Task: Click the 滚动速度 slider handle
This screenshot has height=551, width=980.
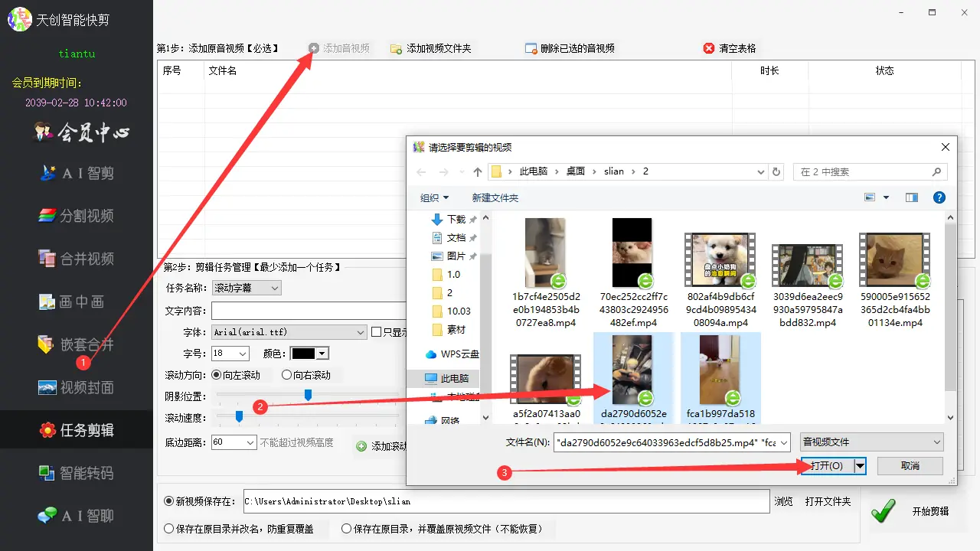Action: coord(239,416)
